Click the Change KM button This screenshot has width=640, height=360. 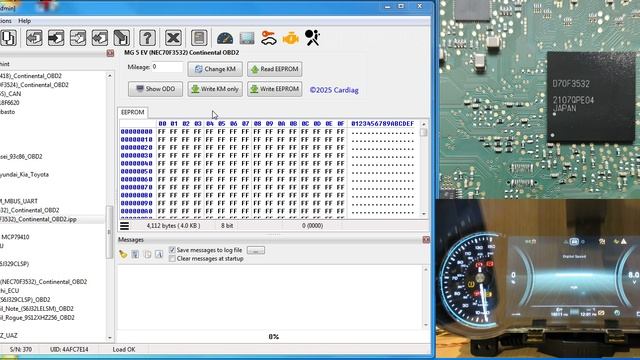click(x=215, y=69)
